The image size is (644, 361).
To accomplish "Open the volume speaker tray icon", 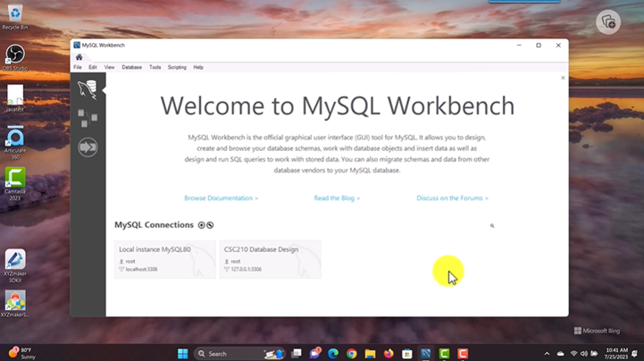I will click(x=583, y=354).
